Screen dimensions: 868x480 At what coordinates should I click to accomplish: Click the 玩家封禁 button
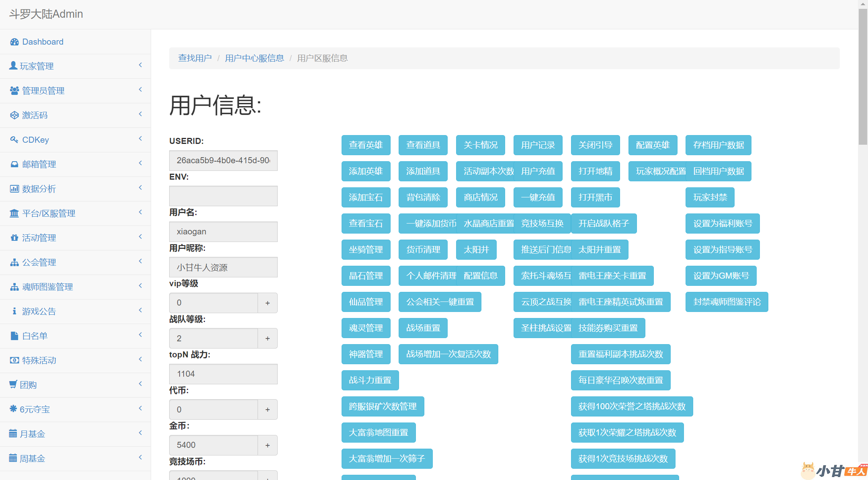[710, 197]
